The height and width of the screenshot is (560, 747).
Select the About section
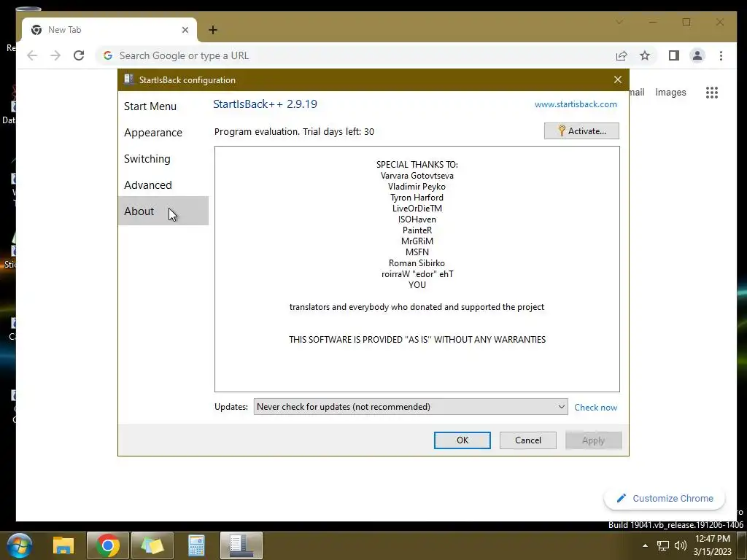163,211
